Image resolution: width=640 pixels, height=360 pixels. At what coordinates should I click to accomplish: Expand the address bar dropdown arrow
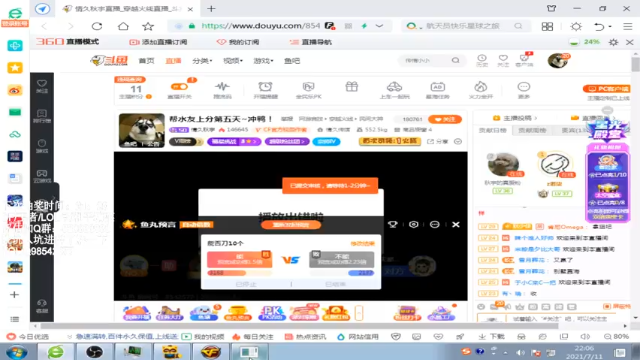click(x=380, y=26)
